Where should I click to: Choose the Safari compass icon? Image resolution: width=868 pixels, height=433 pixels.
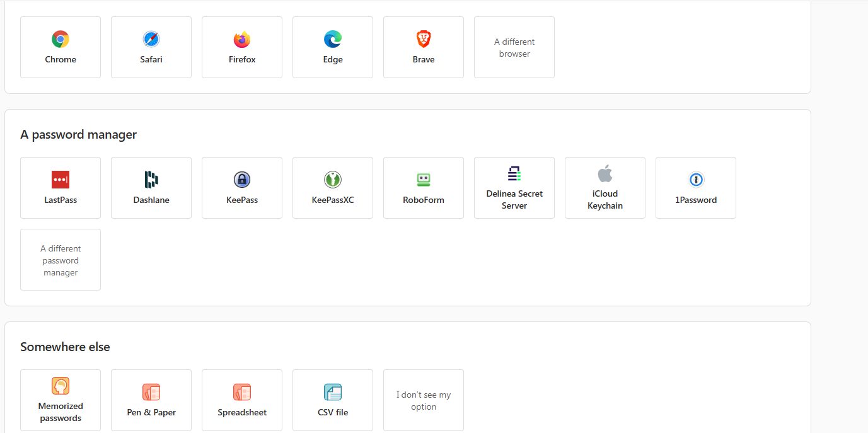click(x=151, y=40)
